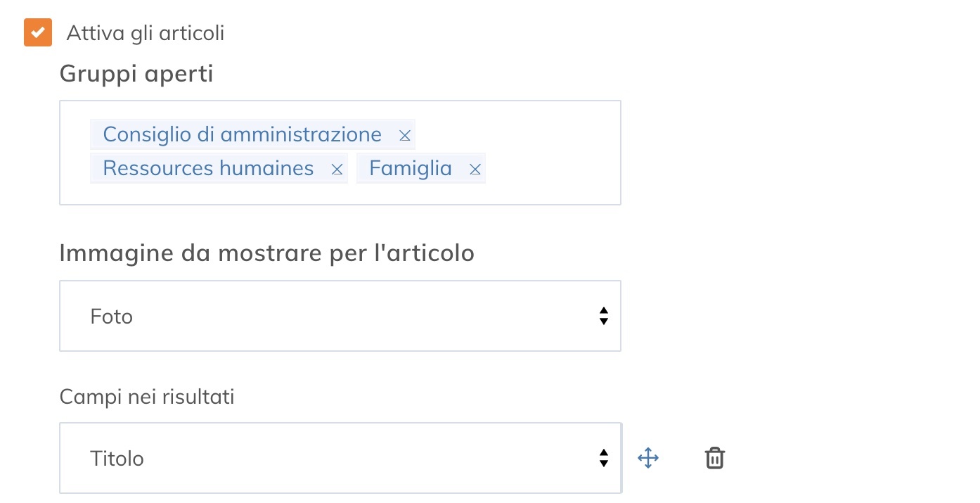Click 'Immagine da mostrare per l'articolo' heading
Image resolution: width=980 pixels, height=503 pixels.
268,253
